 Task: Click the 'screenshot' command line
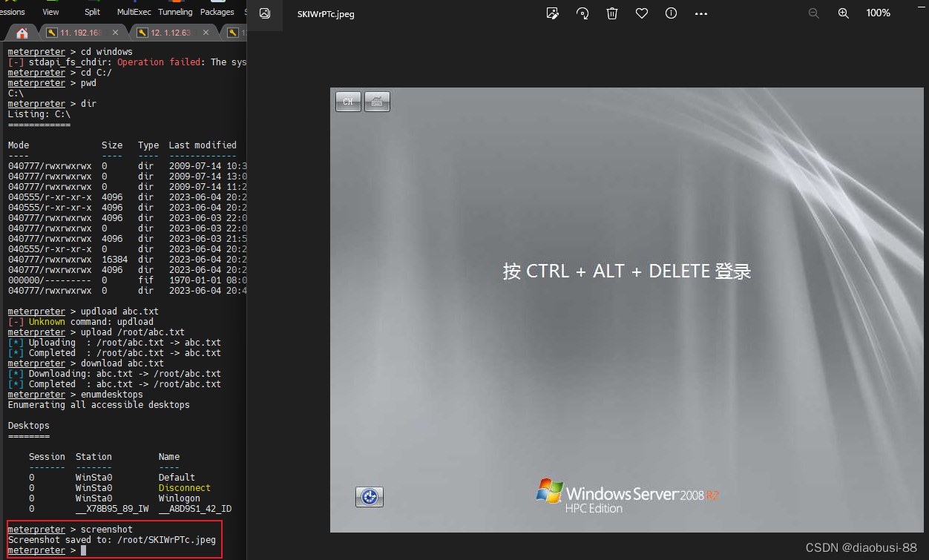click(x=70, y=530)
